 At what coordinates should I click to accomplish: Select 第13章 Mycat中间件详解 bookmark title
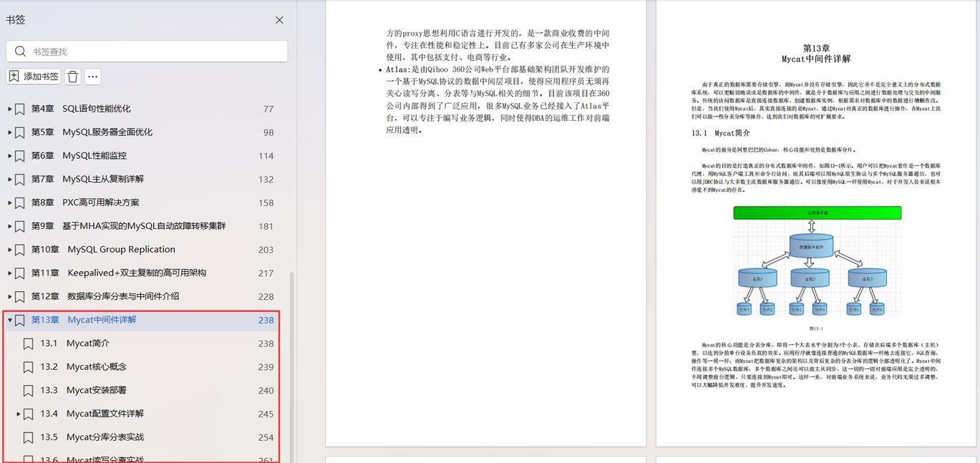pyautogui.click(x=84, y=320)
